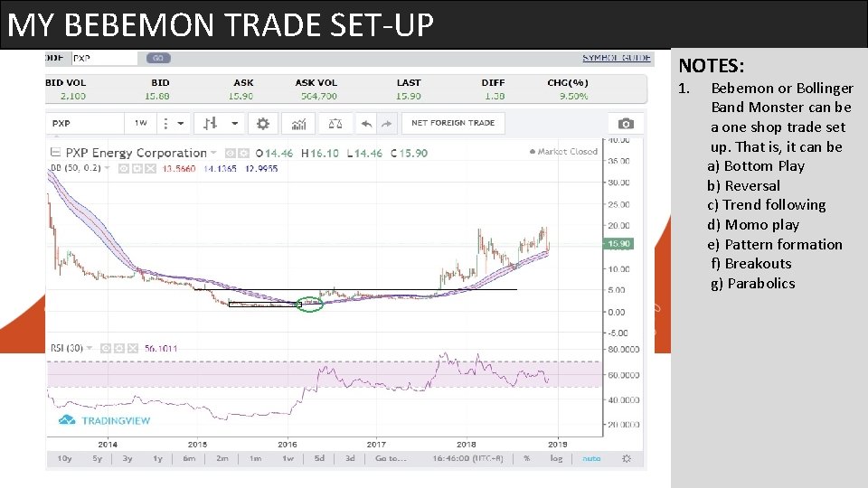Click BID value 15.88
The width and height of the screenshot is (868, 488).
pyautogui.click(x=156, y=96)
